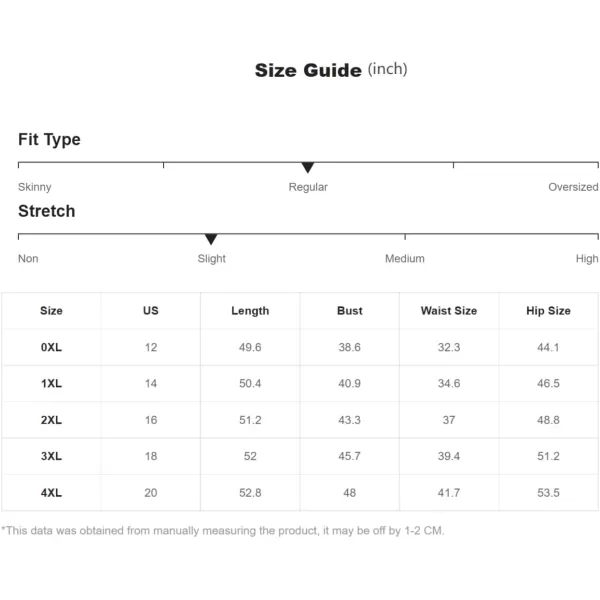Select the 3XL size row label
600x600 pixels.
51,456
